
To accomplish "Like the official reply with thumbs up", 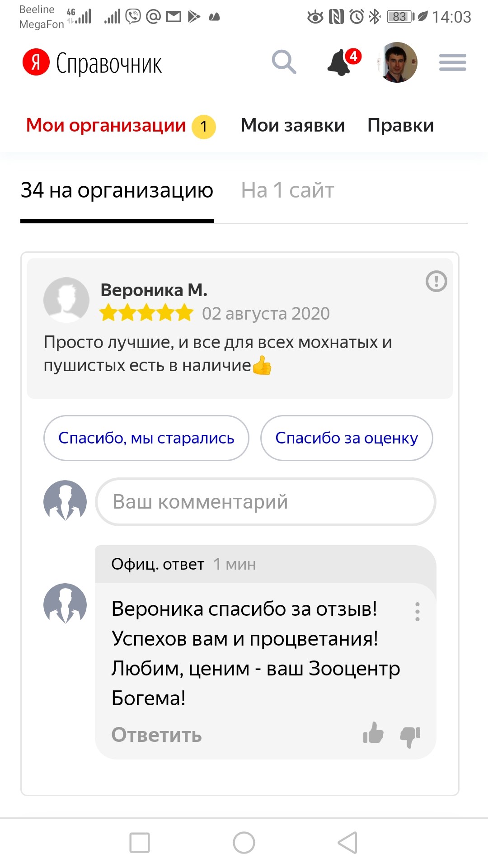I will pyautogui.click(x=373, y=733).
